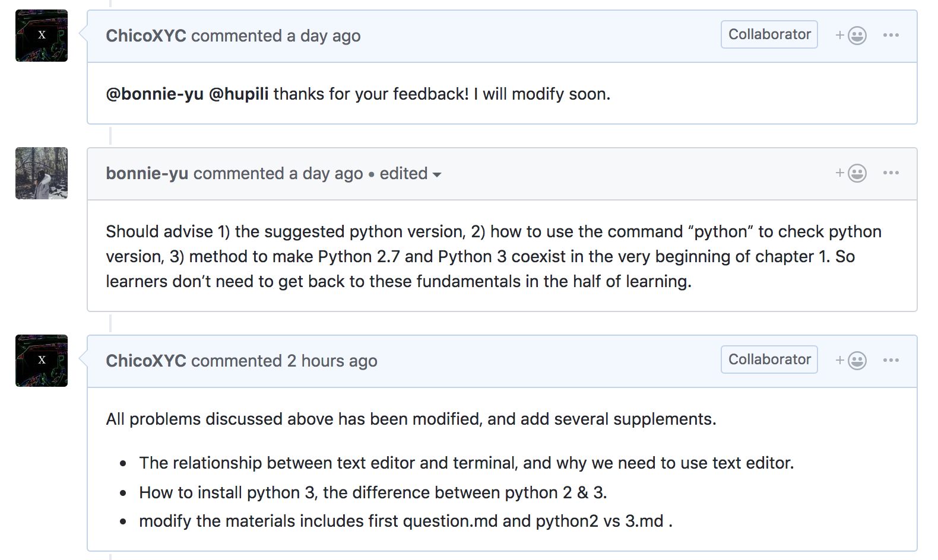Screen dimensions: 938x560
Task: Add reaction to ChicoXYC's latest comment
Action: [x=851, y=361]
